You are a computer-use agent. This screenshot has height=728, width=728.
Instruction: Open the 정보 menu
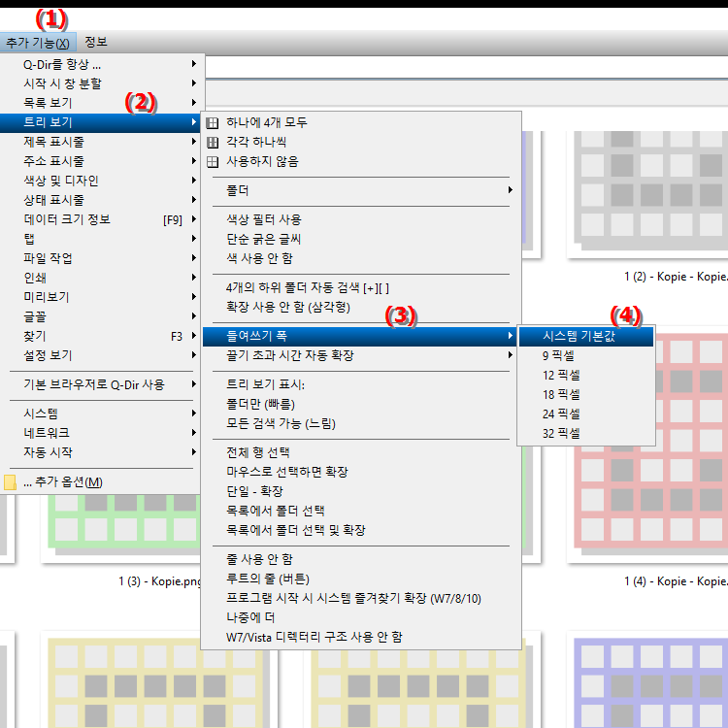point(96,43)
